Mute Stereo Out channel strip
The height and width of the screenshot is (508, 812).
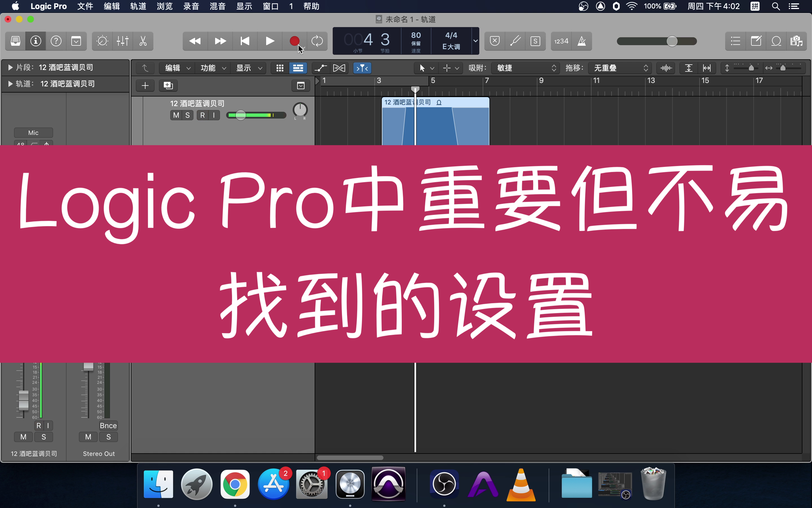click(x=88, y=437)
